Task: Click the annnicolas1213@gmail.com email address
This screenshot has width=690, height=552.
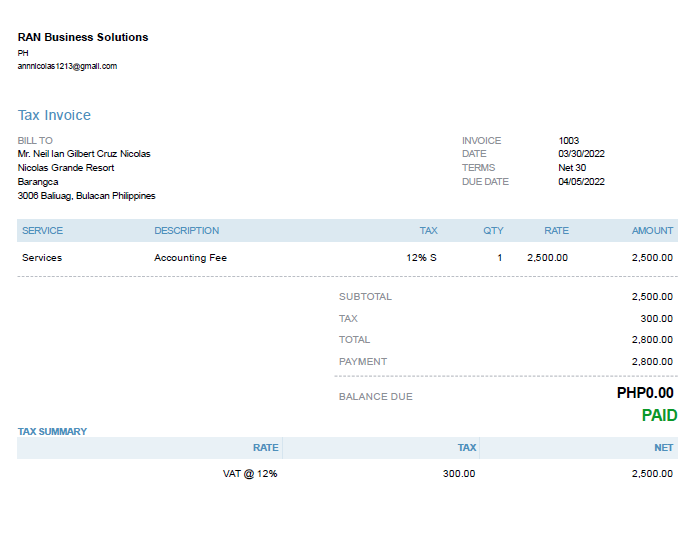Action: pos(67,66)
